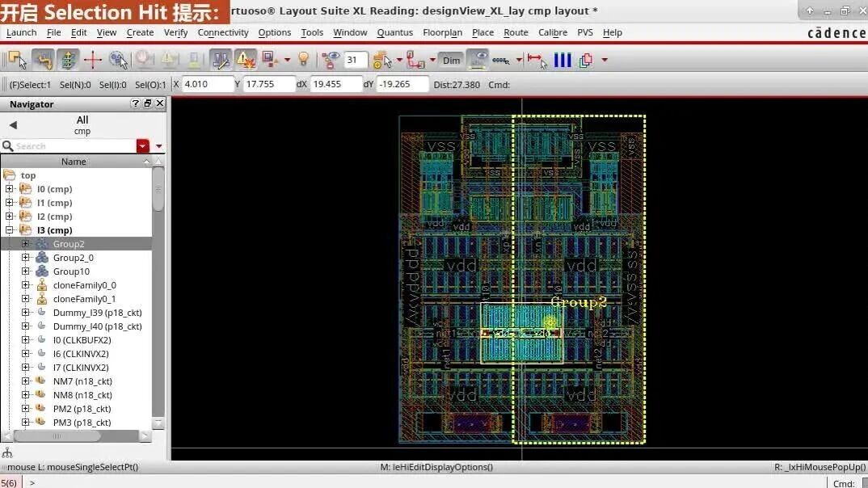Expand the I0 (cmp) tree node
868x488 pixels.
click(x=10, y=189)
